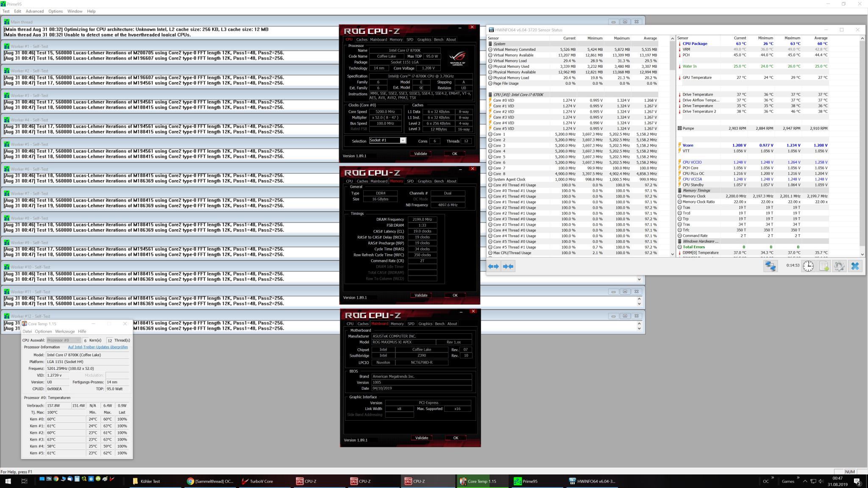The height and width of the screenshot is (488, 868).
Task: Open the Advanced menu in Prime95
Action: pos(34,11)
